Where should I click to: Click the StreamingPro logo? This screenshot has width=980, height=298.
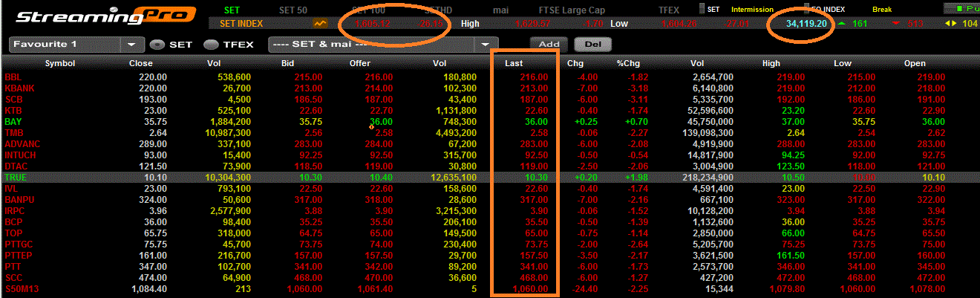click(106, 16)
